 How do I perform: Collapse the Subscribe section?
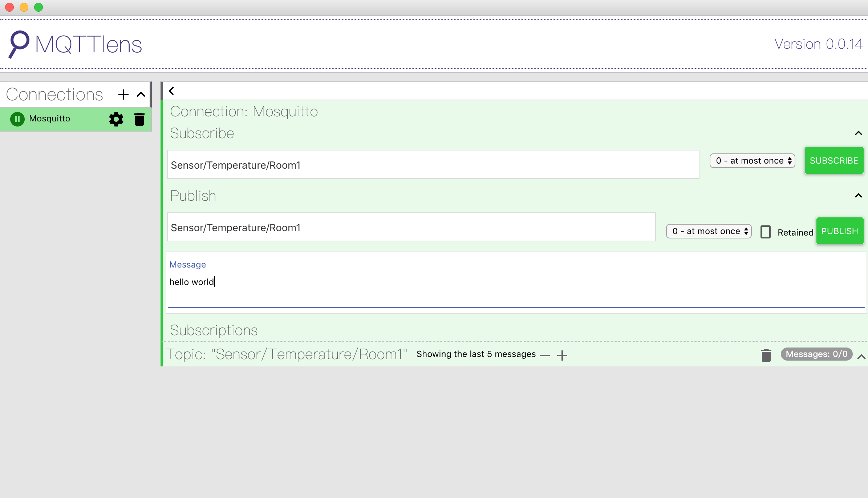859,133
